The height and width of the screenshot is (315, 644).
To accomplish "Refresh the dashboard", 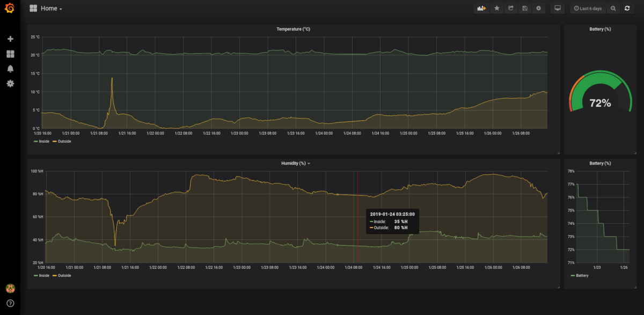I will point(627,9).
